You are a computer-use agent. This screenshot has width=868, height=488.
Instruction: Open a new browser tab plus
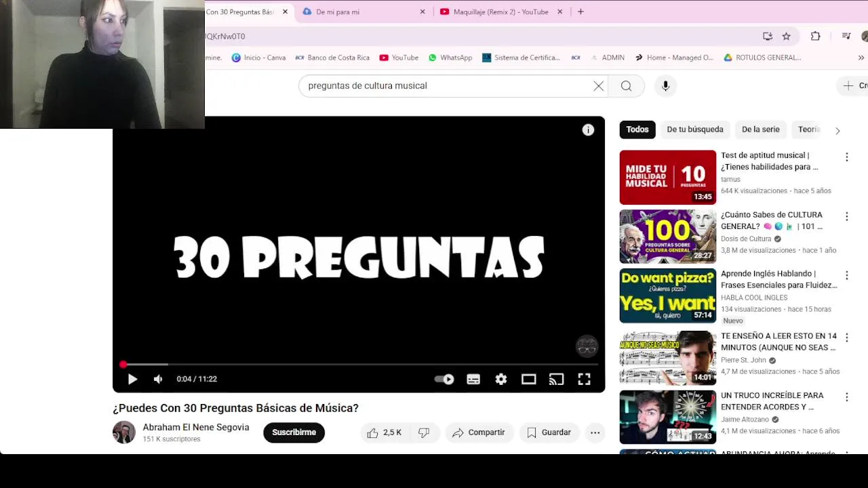(x=580, y=12)
